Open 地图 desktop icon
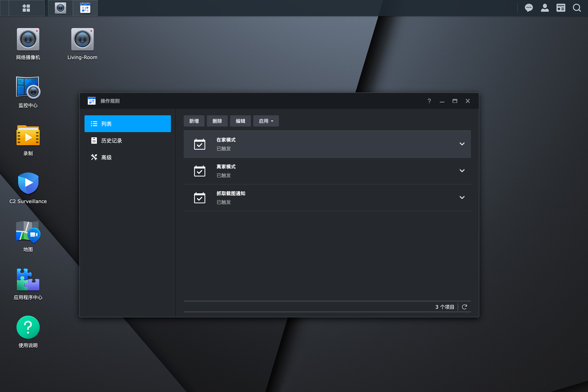The image size is (588, 392). click(28, 236)
